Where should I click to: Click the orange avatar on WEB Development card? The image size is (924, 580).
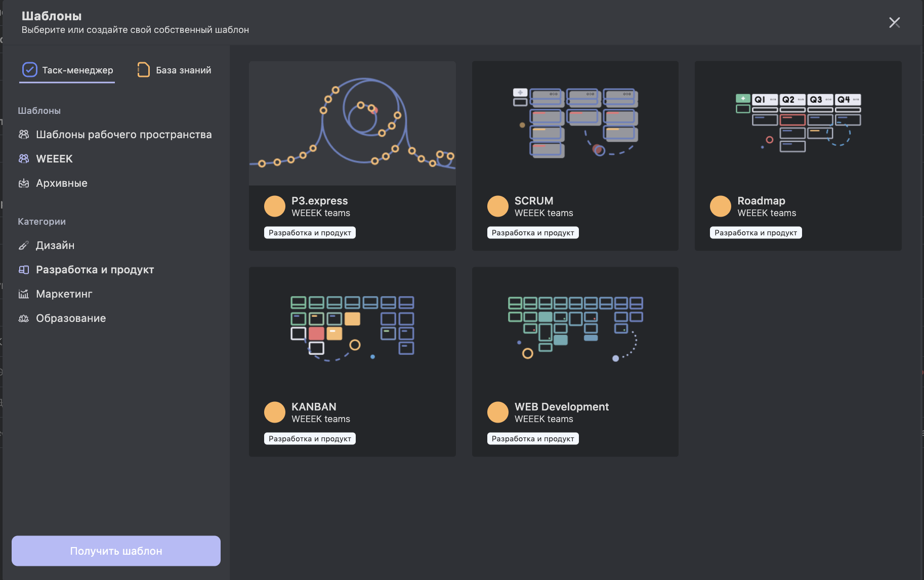click(x=497, y=412)
